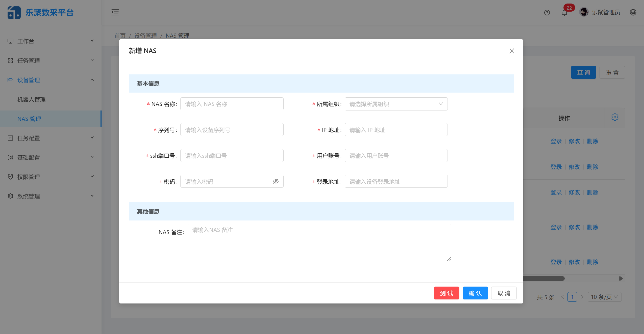The width and height of the screenshot is (644, 334).
Task: Open the 10 条/页 page-size dropdown
Action: tap(604, 297)
